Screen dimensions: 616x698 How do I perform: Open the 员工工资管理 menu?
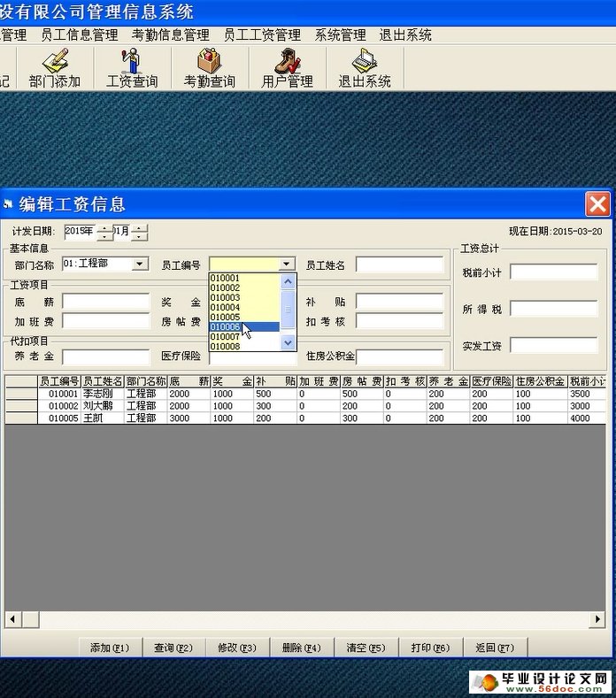click(x=262, y=35)
